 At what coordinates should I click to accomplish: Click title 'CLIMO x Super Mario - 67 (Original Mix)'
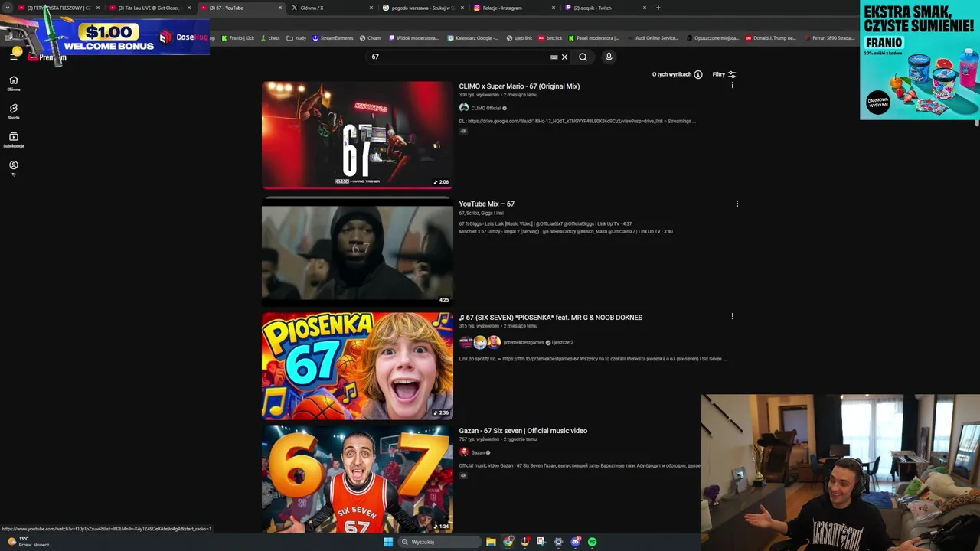click(x=519, y=86)
